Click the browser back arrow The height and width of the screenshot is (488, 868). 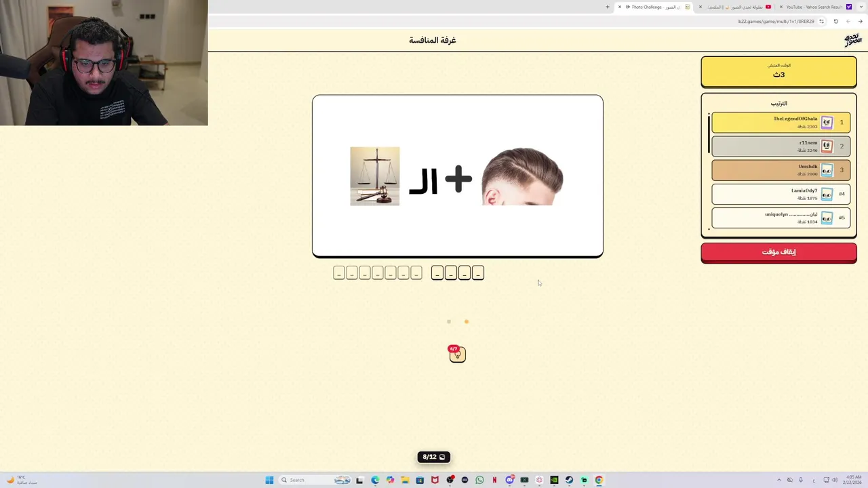click(x=860, y=22)
